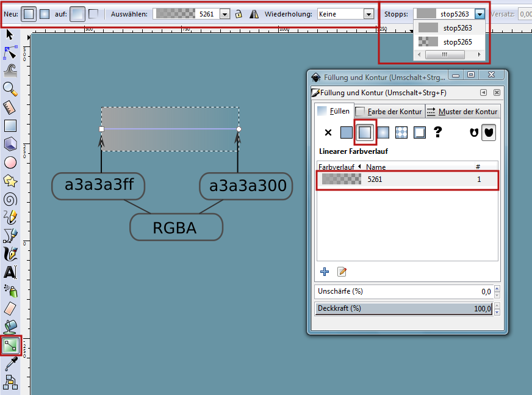Toggle apply gradient to stroke
The height and width of the screenshot is (395, 532).
tap(93, 13)
